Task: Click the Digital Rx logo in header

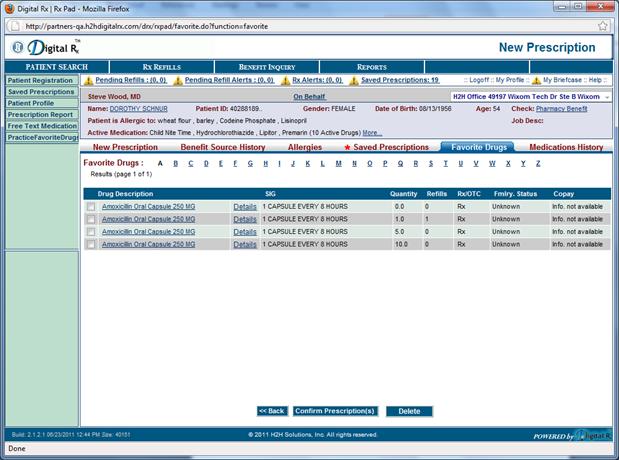Action: (x=40, y=47)
